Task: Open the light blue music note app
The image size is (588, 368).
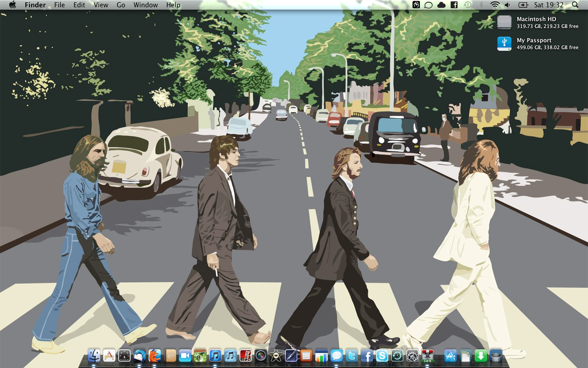Action: 231,355
